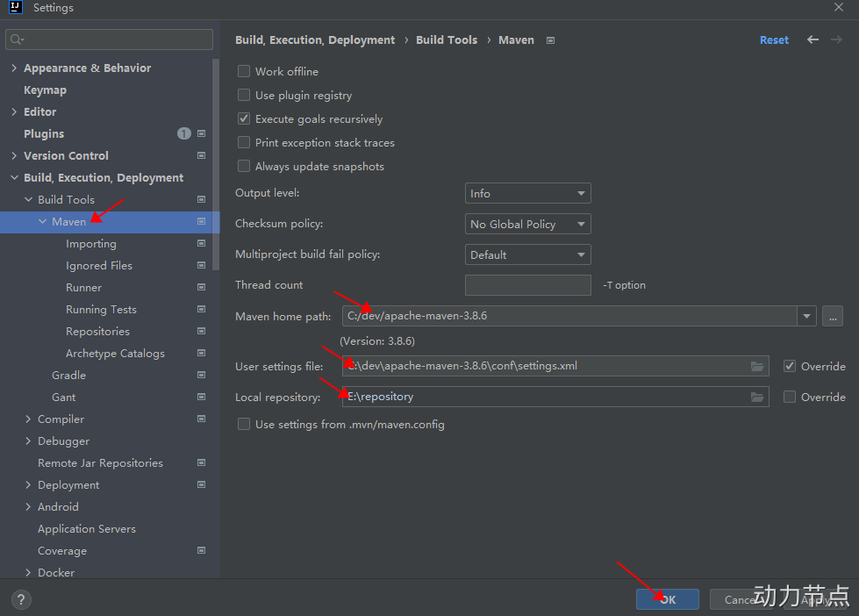This screenshot has width=859, height=616.
Task: Click the Local repository path field
Action: pyautogui.click(x=555, y=397)
